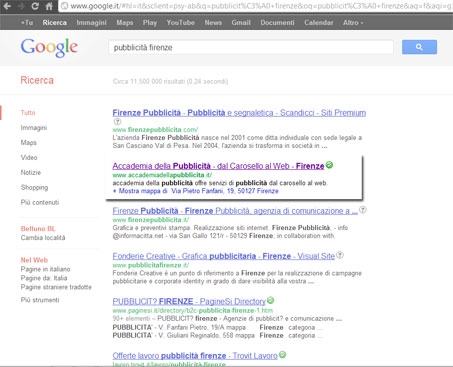Click green checkmark beside Accademia della Pubblicità result
Screen dimensions: 453x367
[x=329, y=165]
